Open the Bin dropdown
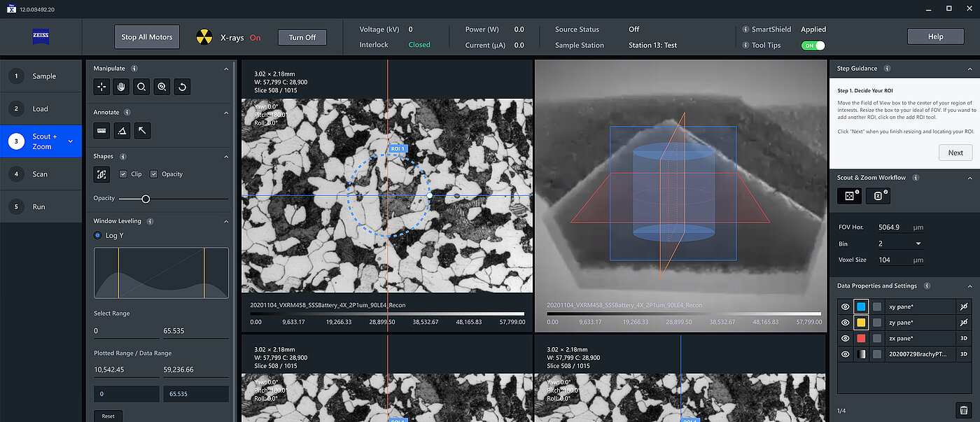The image size is (980, 422). pyautogui.click(x=918, y=244)
